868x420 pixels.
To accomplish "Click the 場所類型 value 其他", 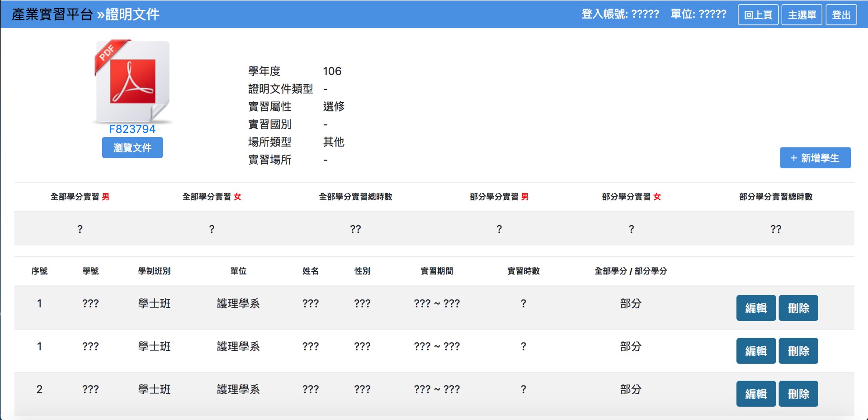I will pos(335,142).
